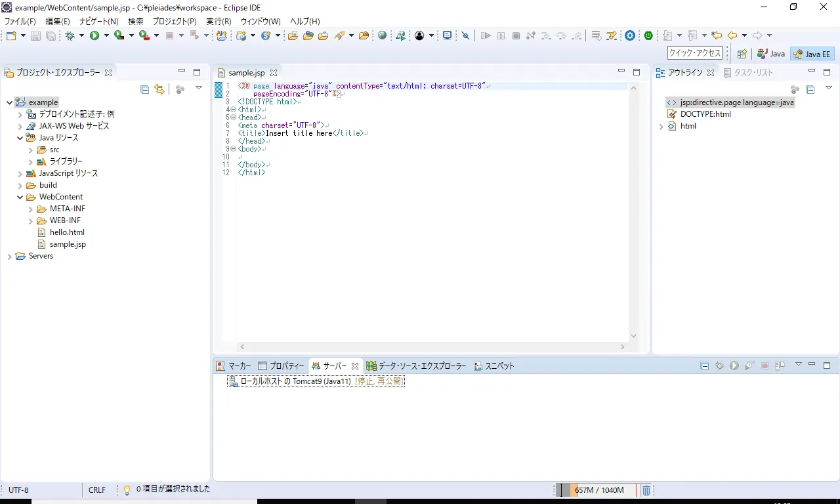Select the Tomcat9 (Java11) server entry
The image size is (840, 504).
(x=316, y=381)
